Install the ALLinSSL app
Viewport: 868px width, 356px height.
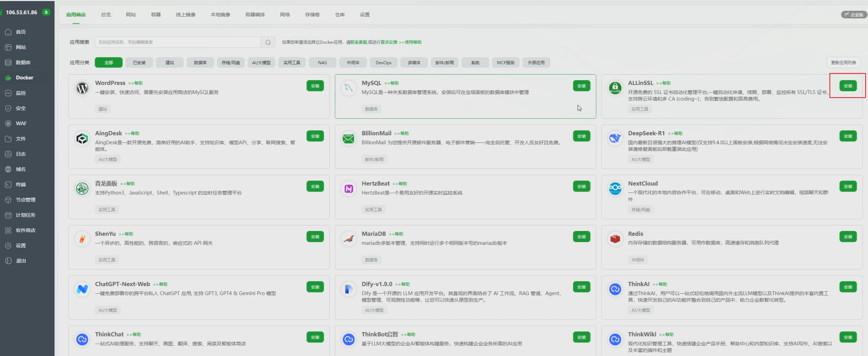point(848,86)
